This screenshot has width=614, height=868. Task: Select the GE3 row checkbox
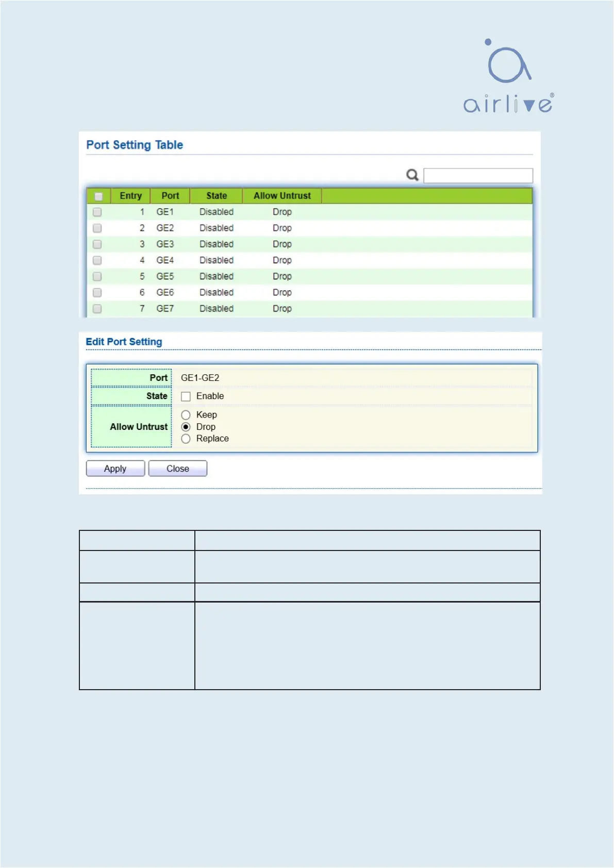click(97, 244)
